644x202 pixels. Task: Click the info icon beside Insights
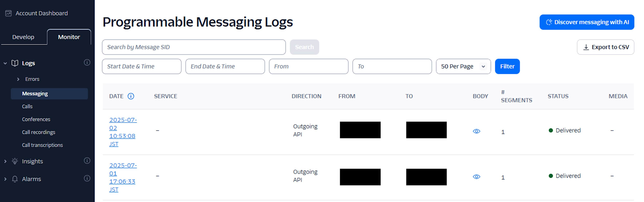[x=87, y=161]
